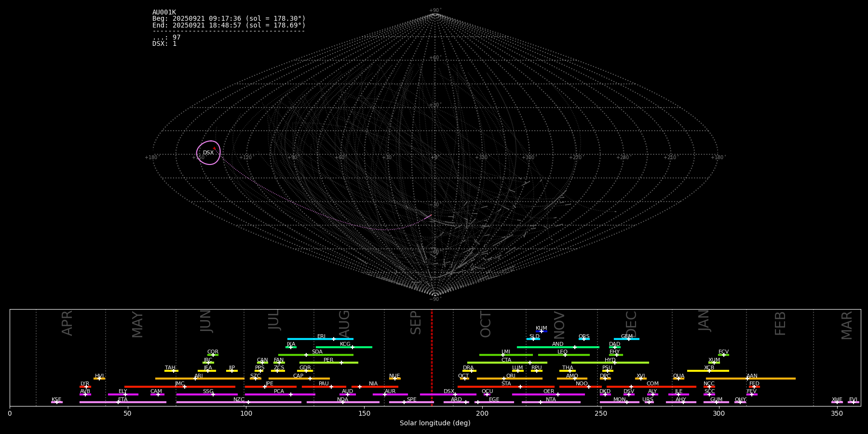This screenshot has width=868, height=434.
Task: Click the LYR shower label
Action: pyautogui.click(x=85, y=384)
